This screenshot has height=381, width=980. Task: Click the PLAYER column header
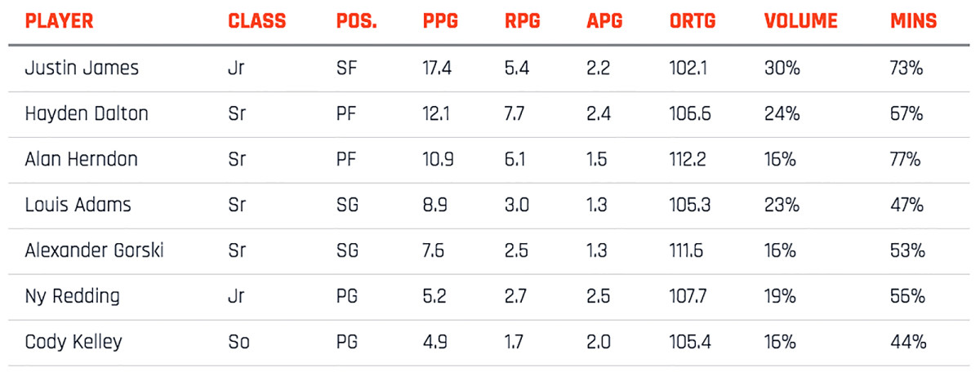(60, 20)
